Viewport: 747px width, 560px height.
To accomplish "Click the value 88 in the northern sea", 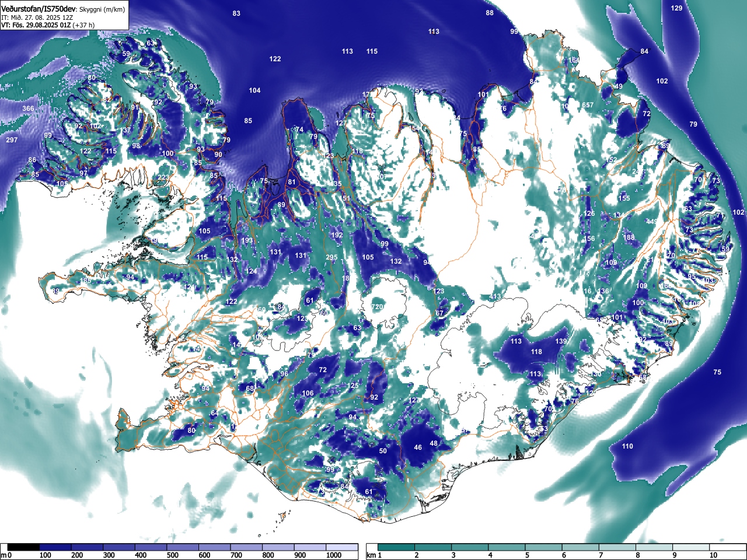I will [490, 13].
